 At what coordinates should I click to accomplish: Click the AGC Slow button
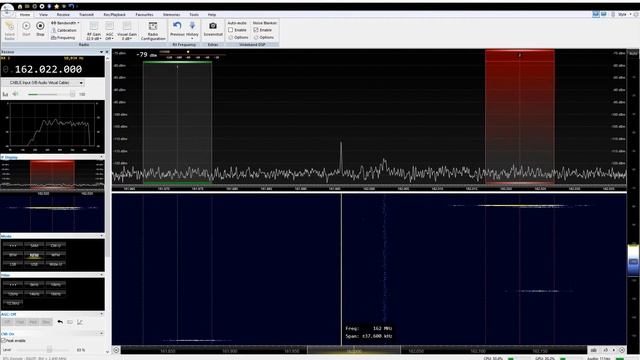tap(46, 322)
